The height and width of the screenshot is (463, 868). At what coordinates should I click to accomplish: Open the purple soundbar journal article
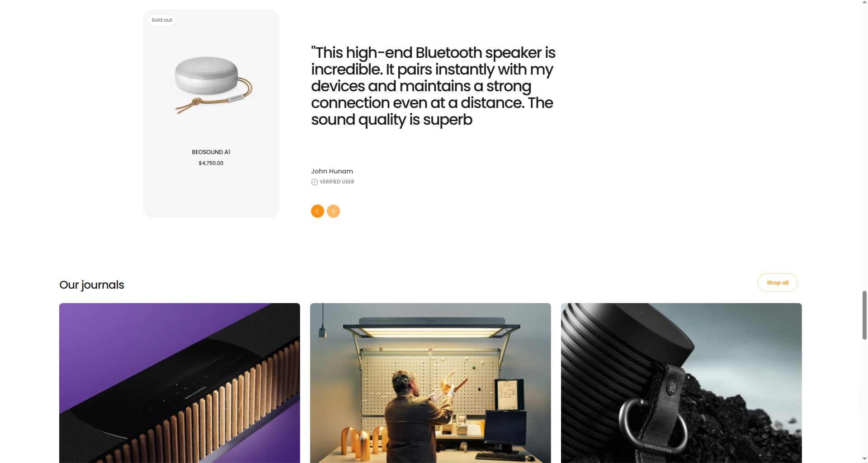click(179, 383)
